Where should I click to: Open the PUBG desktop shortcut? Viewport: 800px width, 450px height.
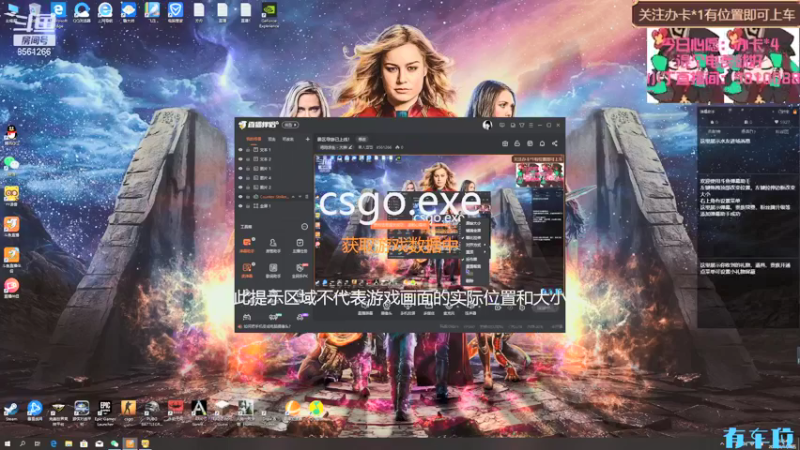[x=152, y=413]
